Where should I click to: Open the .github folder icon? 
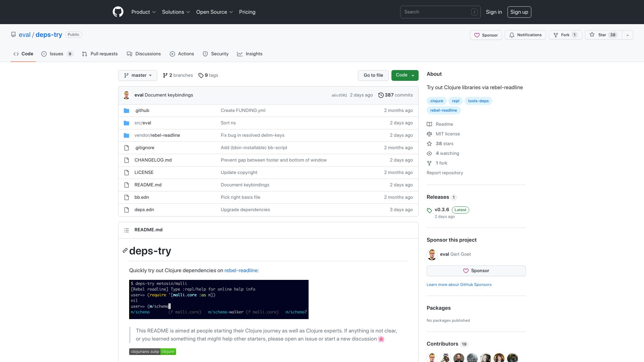126,111
